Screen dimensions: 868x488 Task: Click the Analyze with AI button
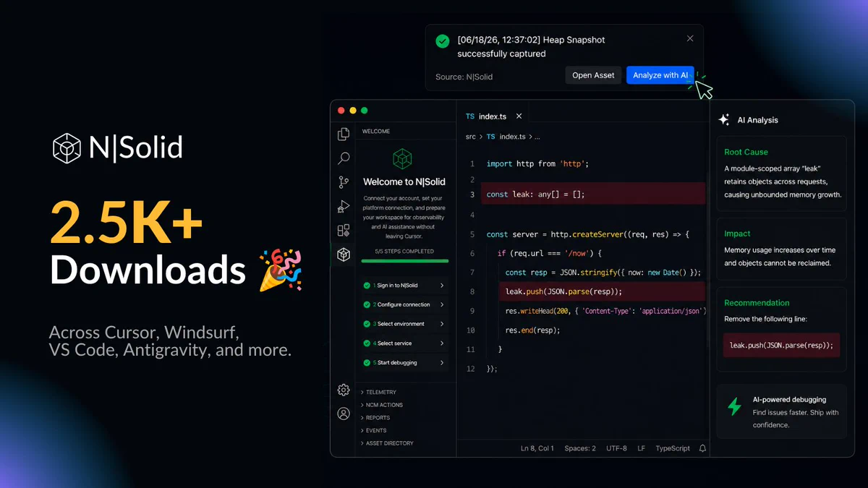tap(660, 75)
